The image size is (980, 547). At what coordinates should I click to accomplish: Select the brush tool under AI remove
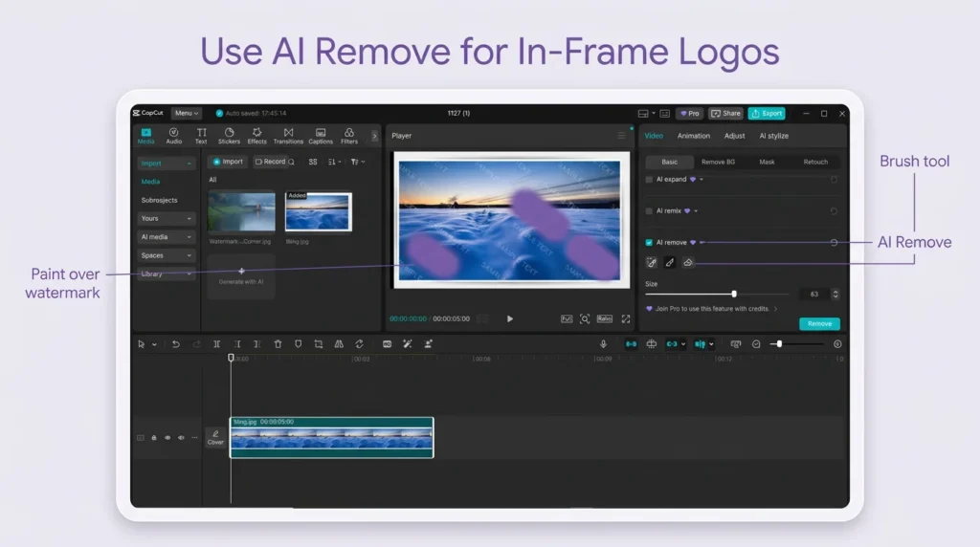coord(669,263)
